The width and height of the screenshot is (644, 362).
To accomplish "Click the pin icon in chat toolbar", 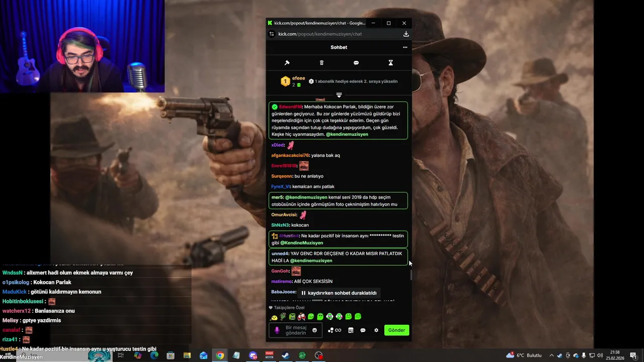I will (x=287, y=63).
